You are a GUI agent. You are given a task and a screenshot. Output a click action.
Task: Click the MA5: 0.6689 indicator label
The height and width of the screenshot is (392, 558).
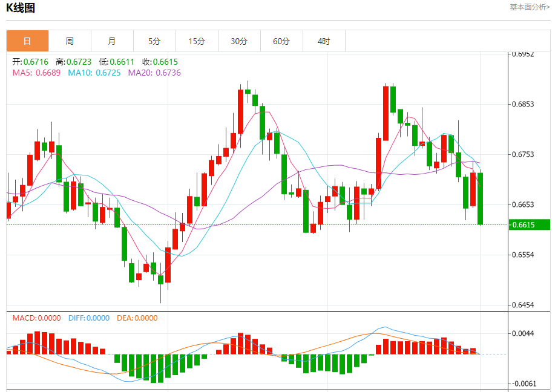point(36,73)
